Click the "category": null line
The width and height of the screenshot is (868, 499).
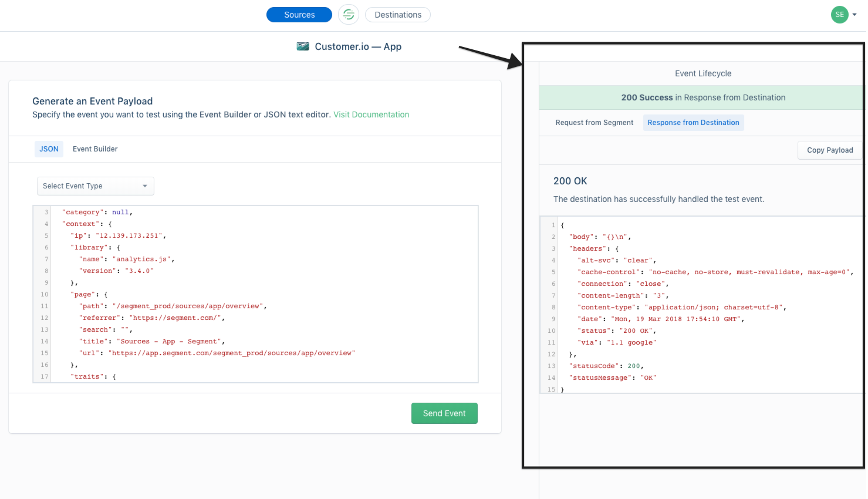tap(97, 212)
